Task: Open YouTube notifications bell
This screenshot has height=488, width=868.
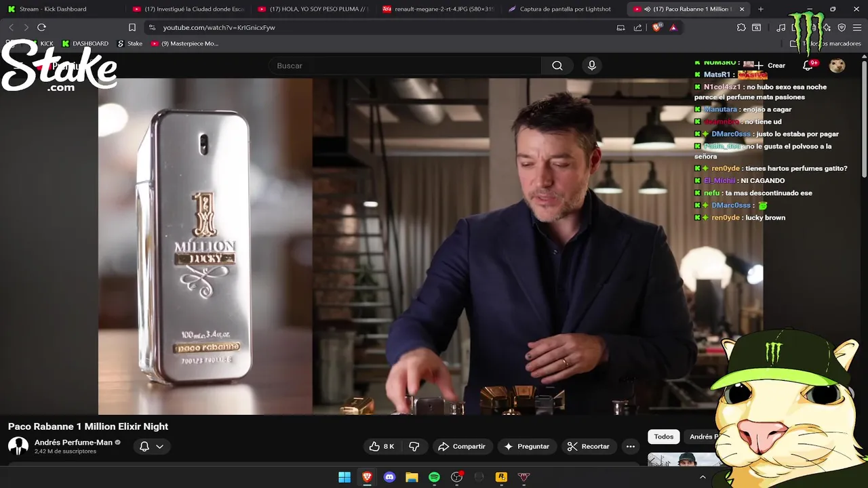Action: point(808,65)
